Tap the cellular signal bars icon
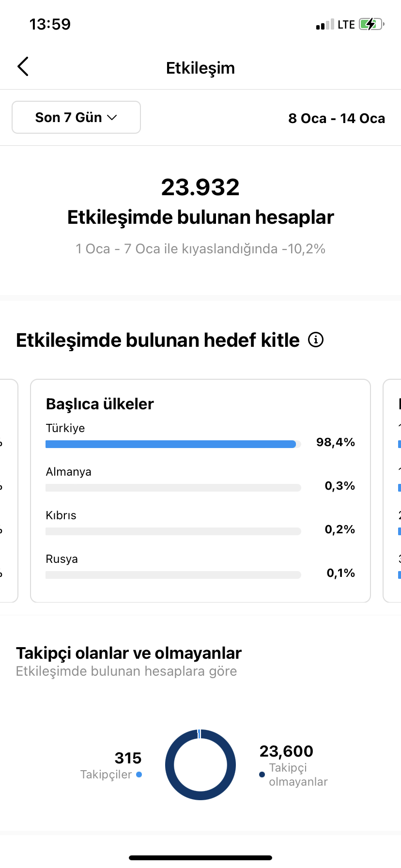The width and height of the screenshot is (401, 868). pos(325,24)
